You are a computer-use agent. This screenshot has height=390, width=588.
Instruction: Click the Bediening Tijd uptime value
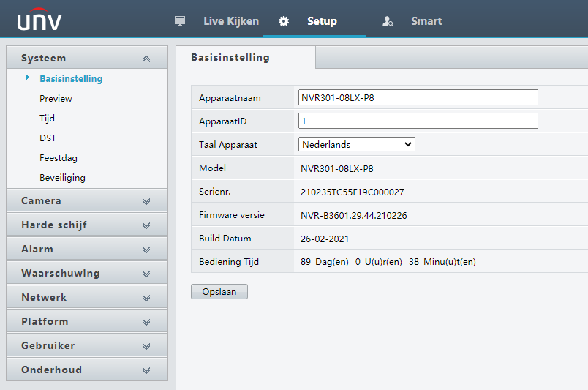click(388, 262)
